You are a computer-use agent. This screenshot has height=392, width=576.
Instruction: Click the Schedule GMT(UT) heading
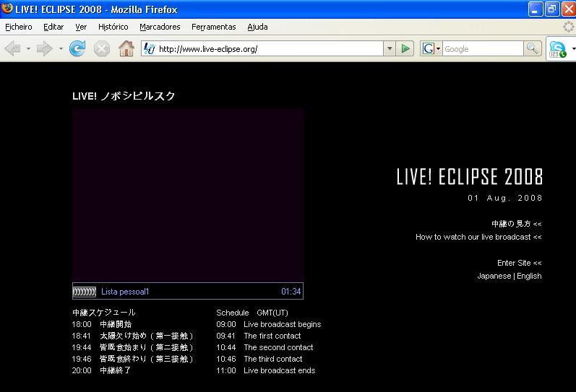pyautogui.click(x=252, y=313)
